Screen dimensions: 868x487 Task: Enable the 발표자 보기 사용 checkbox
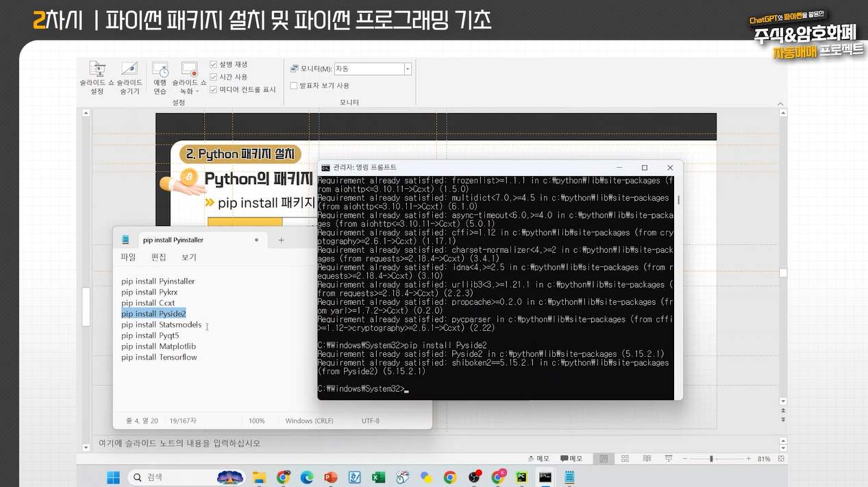pos(294,86)
